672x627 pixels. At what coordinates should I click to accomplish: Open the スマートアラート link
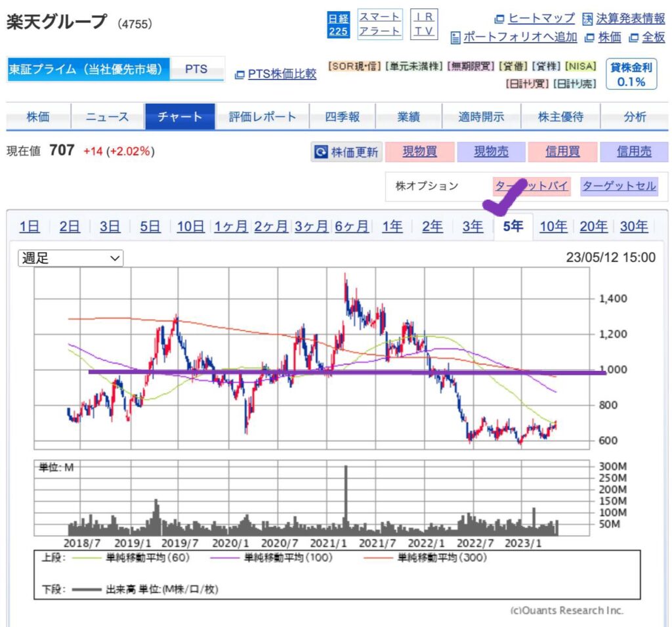point(380,24)
